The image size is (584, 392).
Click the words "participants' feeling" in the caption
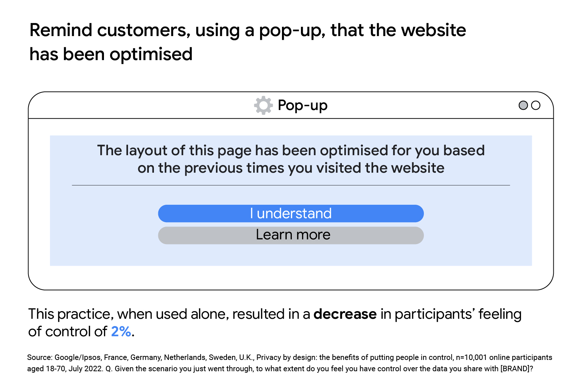pos(458,314)
